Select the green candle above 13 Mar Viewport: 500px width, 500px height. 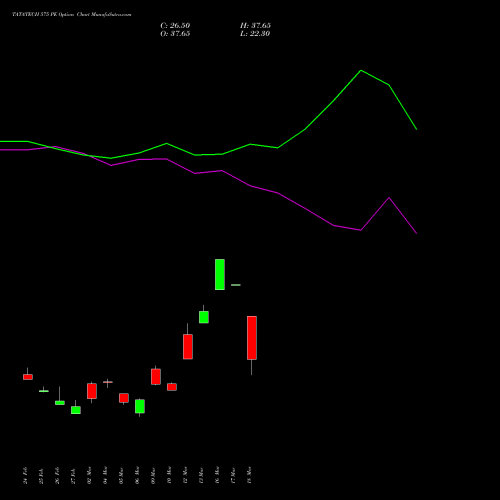coord(204,317)
